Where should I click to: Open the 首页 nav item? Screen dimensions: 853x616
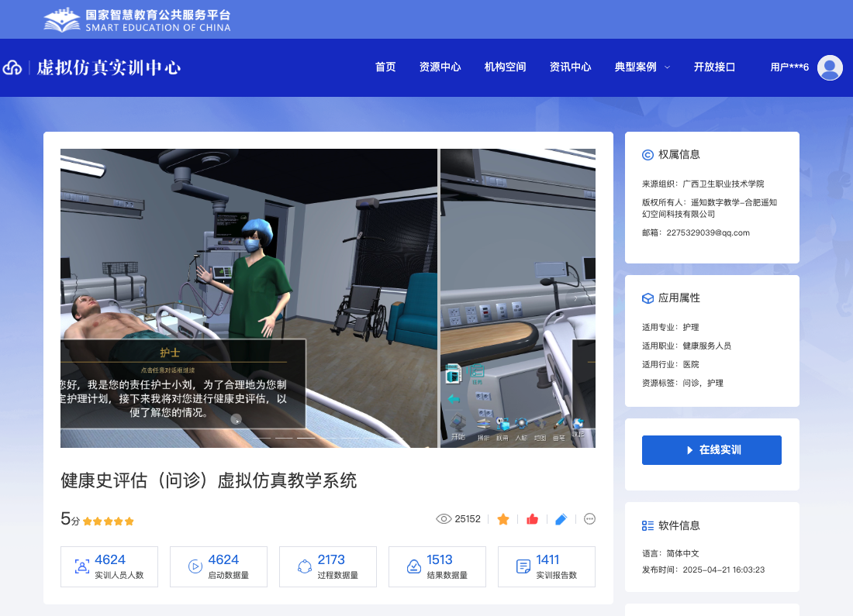point(385,67)
